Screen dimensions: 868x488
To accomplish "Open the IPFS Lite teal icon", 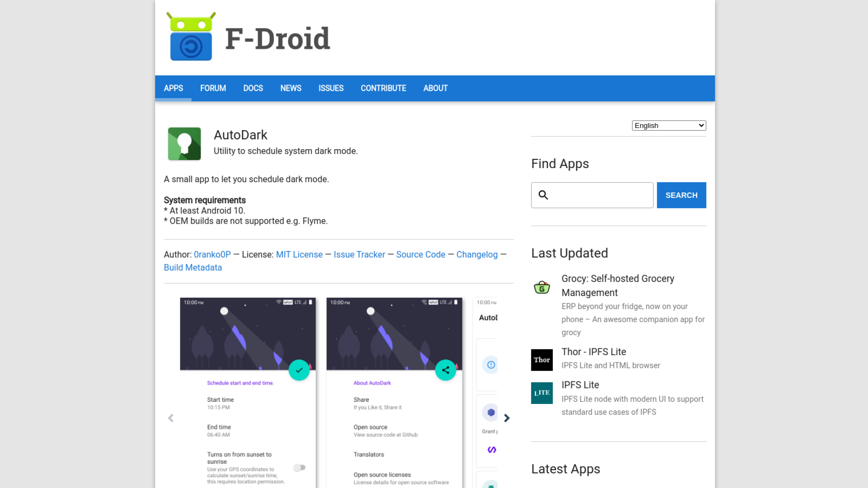I will coord(542,393).
